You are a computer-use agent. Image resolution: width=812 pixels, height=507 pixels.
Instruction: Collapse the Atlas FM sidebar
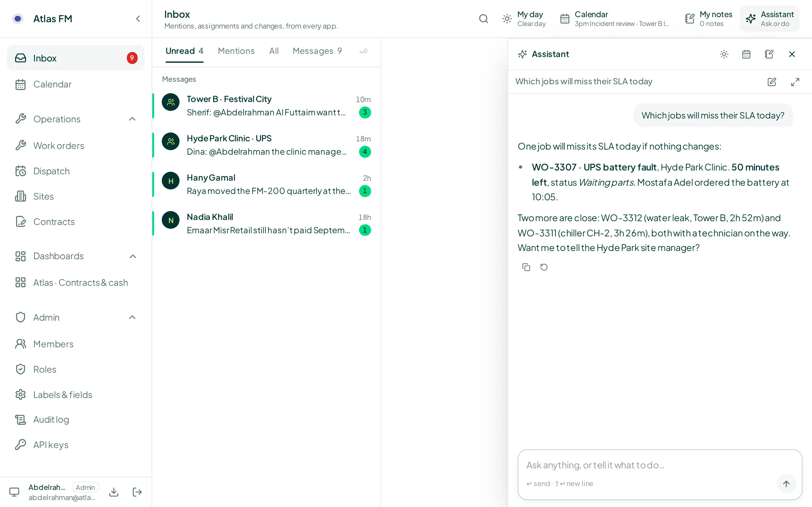(x=138, y=19)
